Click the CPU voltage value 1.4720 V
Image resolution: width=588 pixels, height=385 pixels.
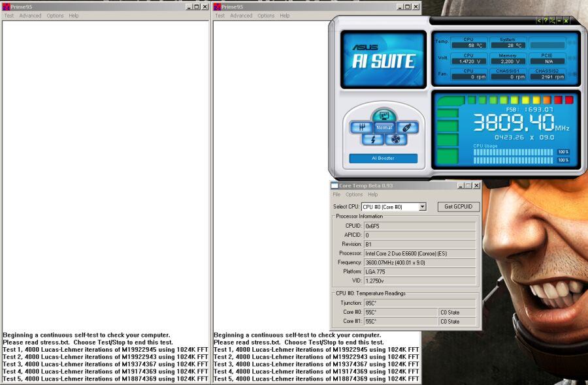[468, 61]
